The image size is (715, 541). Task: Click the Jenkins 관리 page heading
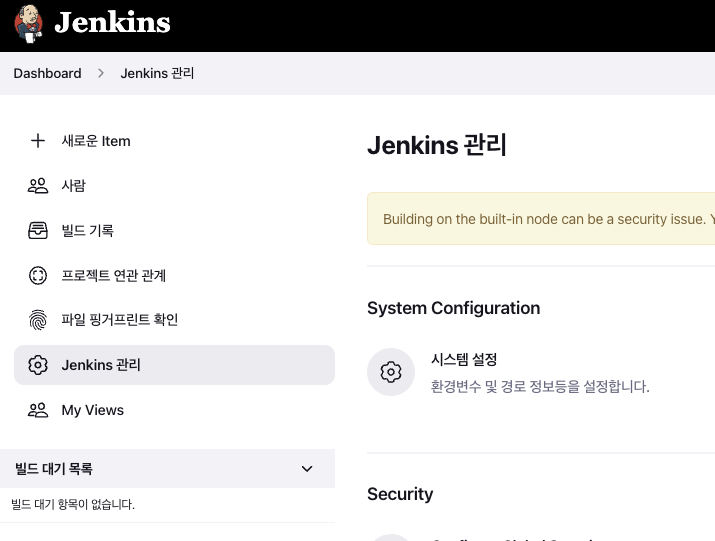point(437,145)
